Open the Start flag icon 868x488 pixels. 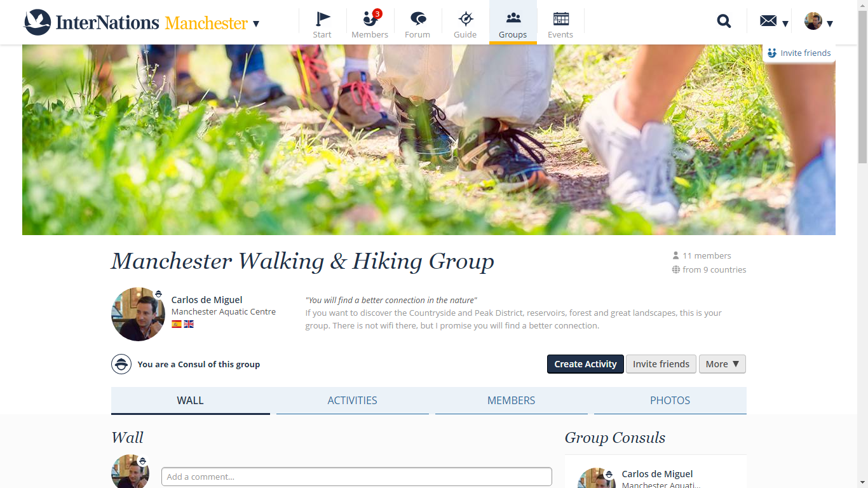[322, 23]
